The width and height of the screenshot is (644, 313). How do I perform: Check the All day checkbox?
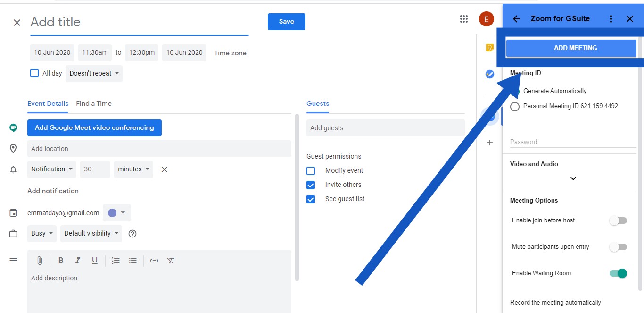tap(34, 73)
